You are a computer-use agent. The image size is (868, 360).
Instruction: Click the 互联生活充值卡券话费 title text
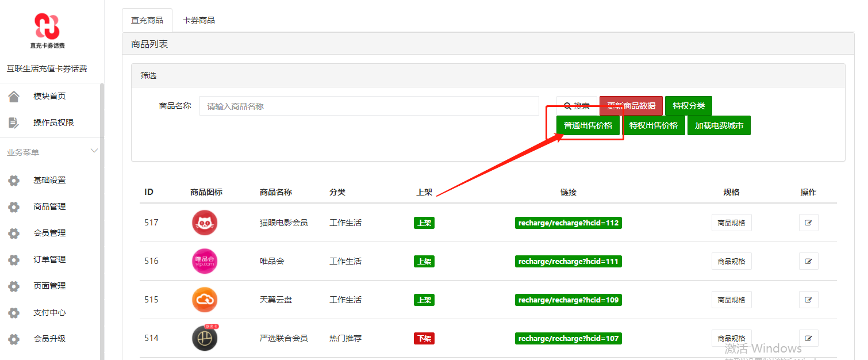pos(47,68)
